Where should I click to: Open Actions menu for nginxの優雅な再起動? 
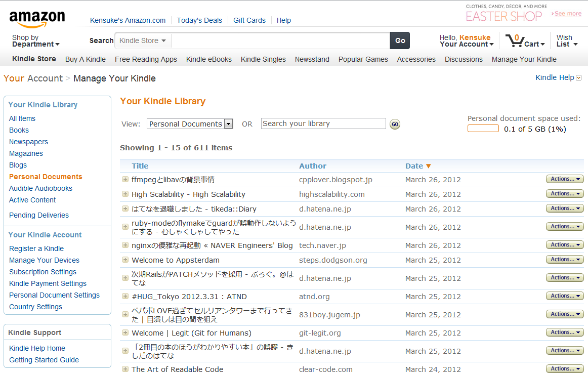coord(565,245)
